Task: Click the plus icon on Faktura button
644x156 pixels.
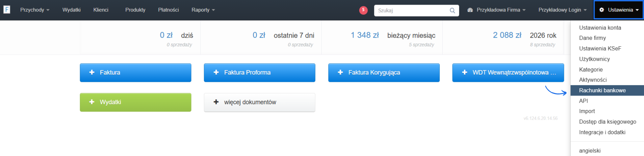Action: pyautogui.click(x=92, y=72)
